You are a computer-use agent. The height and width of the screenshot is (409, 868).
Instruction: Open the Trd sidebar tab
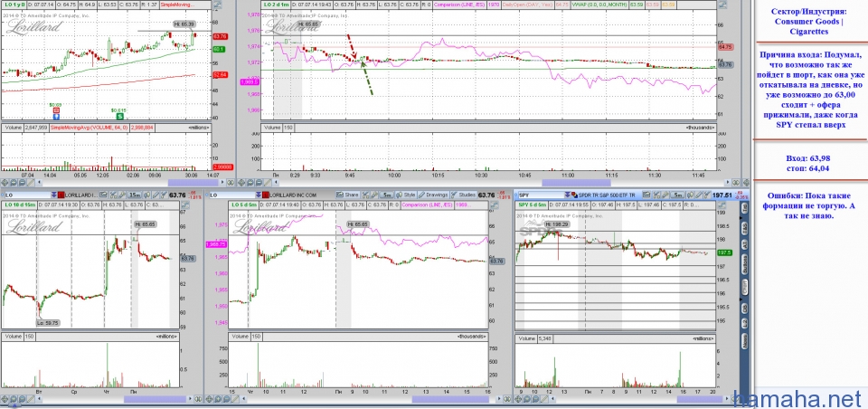744,207
